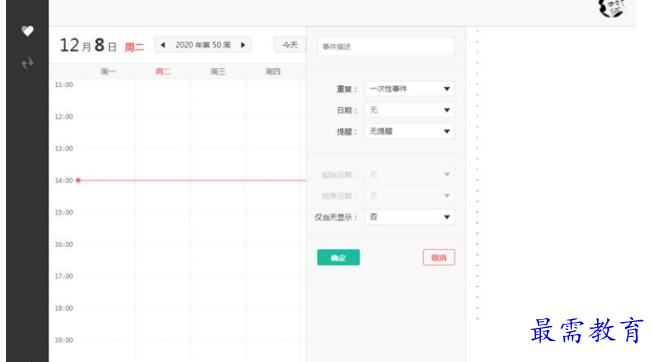Open the 重复 dropdown showing 一次性事件
This screenshot has height=362, width=652.
[410, 89]
